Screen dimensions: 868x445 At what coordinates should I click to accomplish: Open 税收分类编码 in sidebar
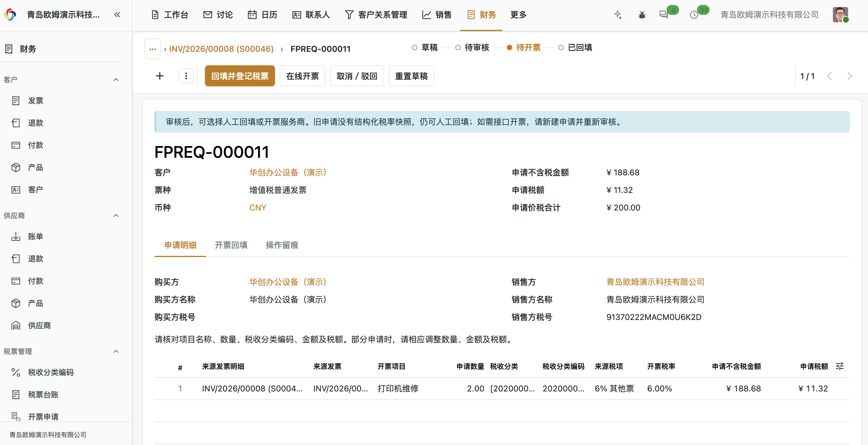51,372
